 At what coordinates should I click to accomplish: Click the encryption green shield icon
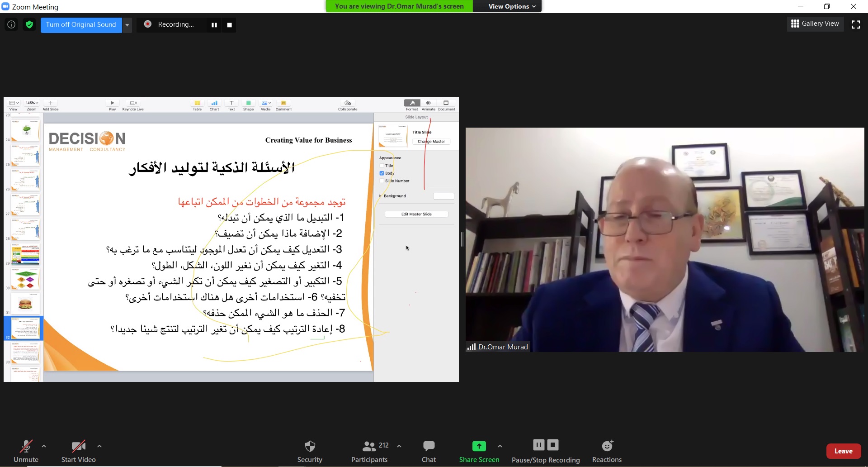coord(29,24)
